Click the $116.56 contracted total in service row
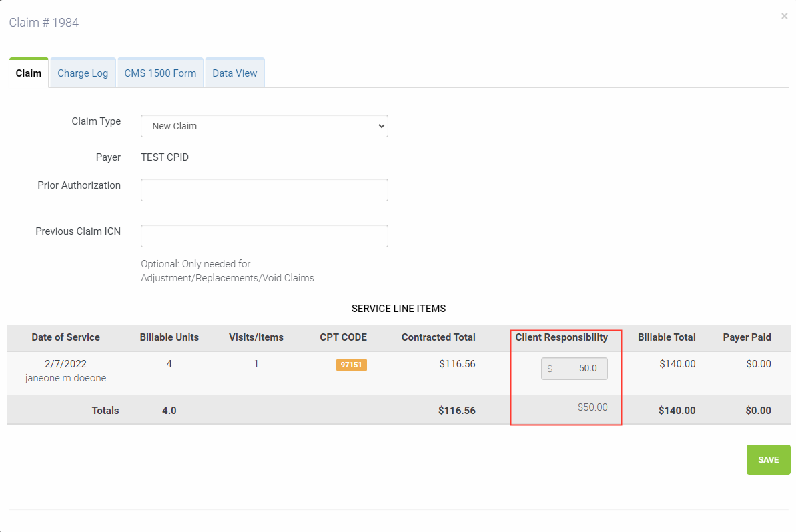The width and height of the screenshot is (796, 532). click(457, 363)
